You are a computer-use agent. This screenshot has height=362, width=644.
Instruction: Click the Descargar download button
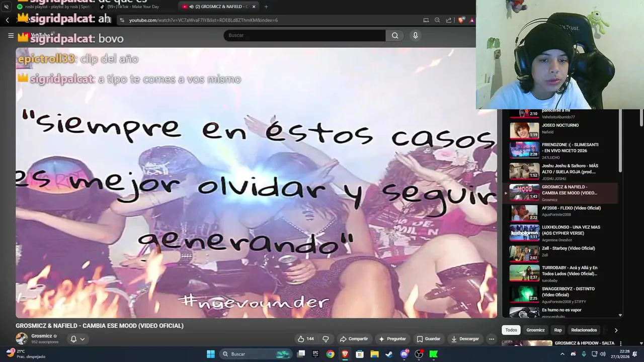pos(465,339)
